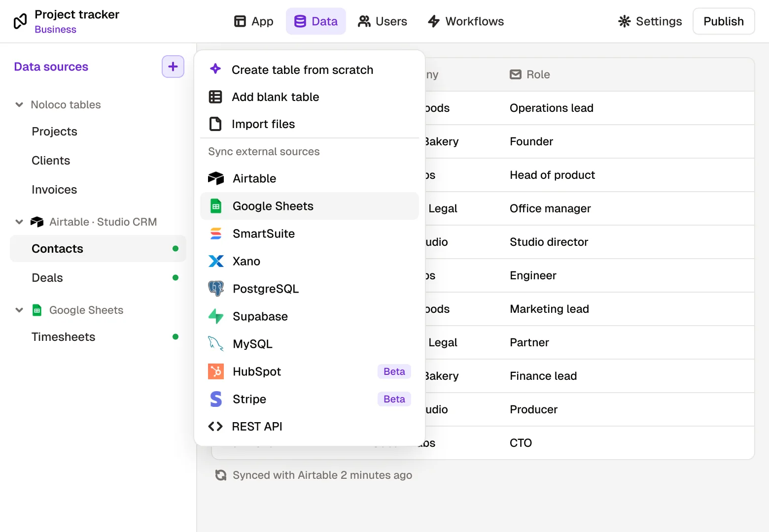Screen dimensions: 769x532
Task: Click the SmartSuite logo icon
Action: click(x=216, y=233)
